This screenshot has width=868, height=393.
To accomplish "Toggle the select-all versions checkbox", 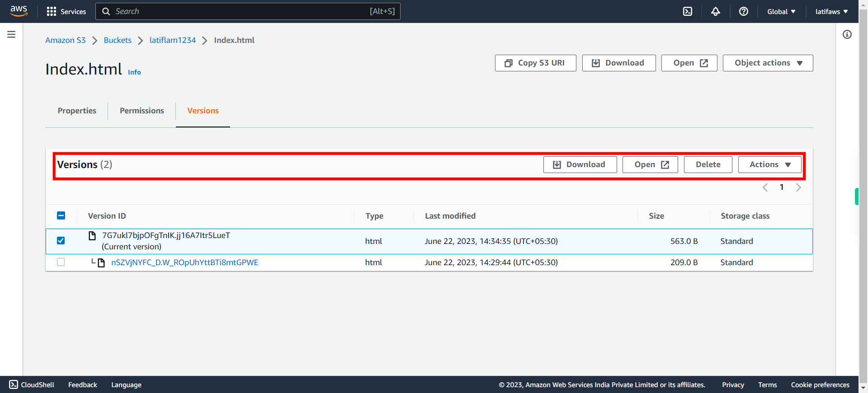I will (61, 215).
